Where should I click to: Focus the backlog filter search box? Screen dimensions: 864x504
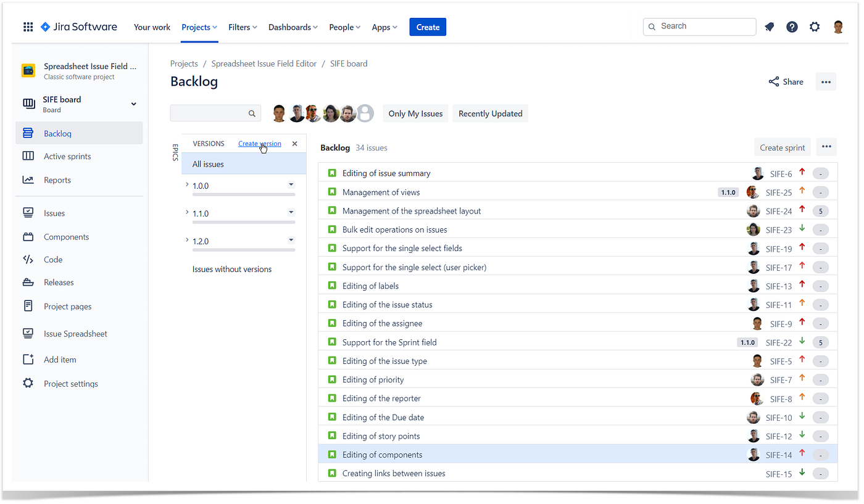(x=215, y=114)
